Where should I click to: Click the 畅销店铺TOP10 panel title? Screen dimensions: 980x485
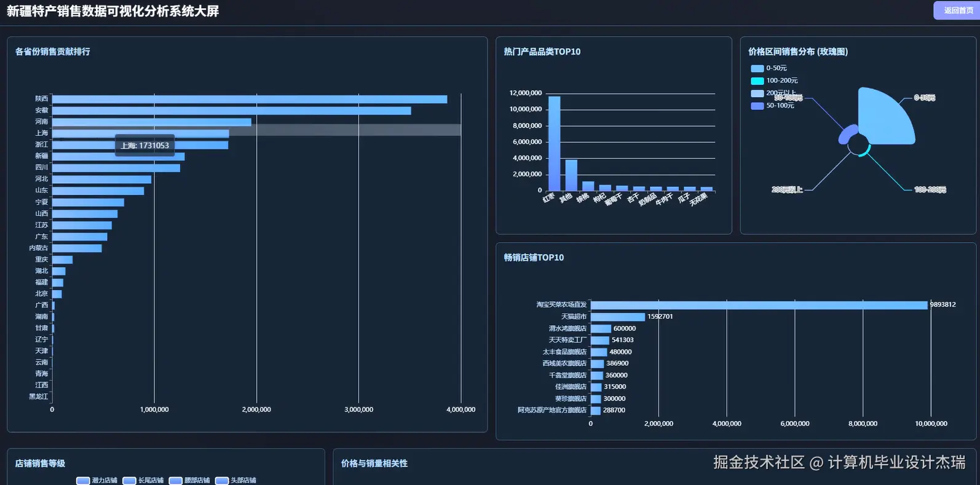coord(534,258)
